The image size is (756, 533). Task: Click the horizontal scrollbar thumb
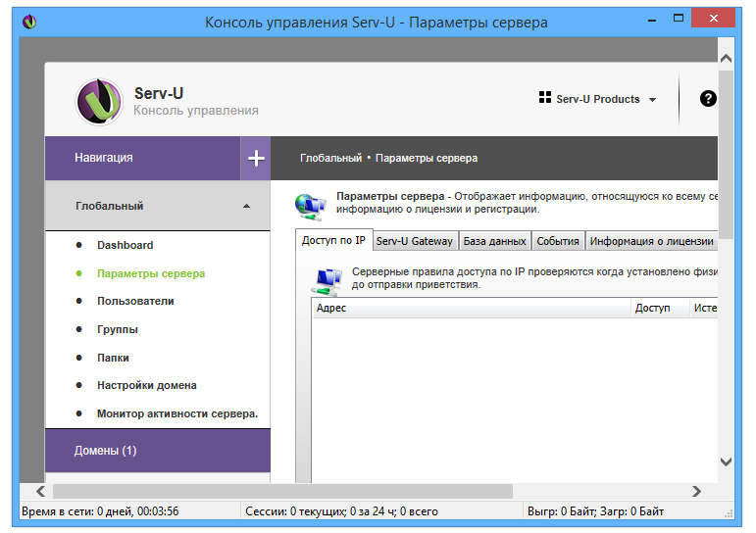[x=282, y=492]
